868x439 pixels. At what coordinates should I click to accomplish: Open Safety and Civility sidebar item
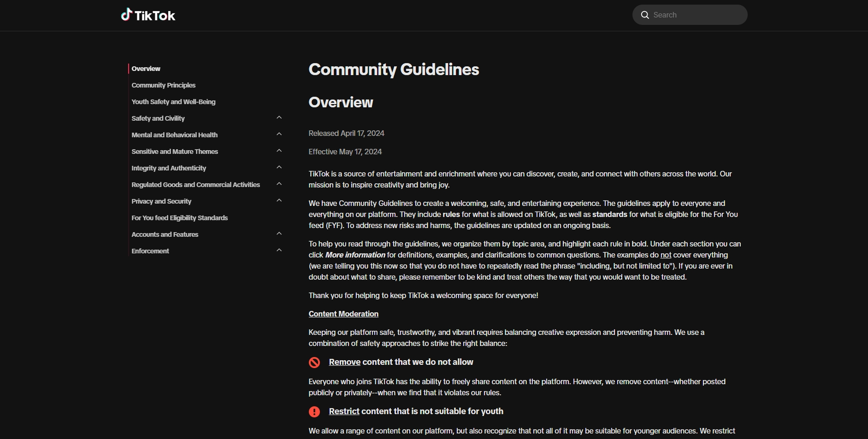click(158, 118)
